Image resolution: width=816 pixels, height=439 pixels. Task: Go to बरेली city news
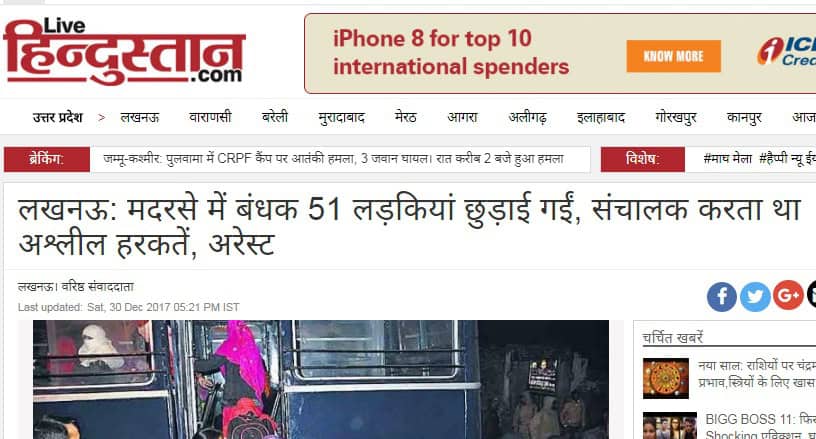click(x=275, y=118)
